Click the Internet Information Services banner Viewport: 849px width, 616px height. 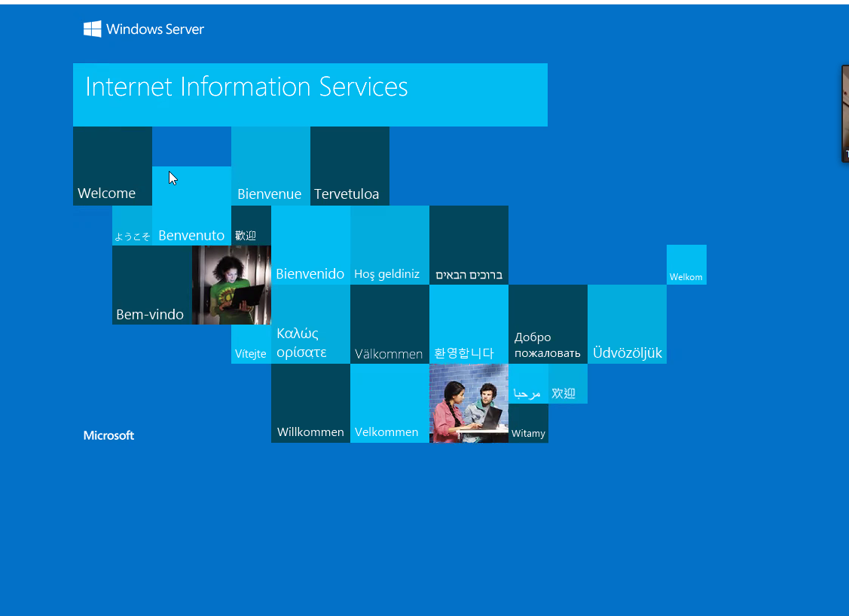pos(310,94)
